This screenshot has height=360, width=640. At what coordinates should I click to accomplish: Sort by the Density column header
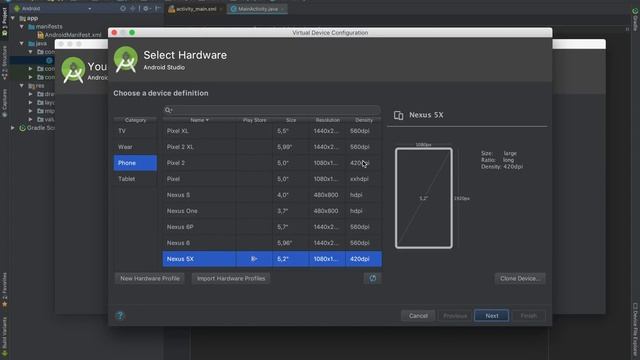coord(364,120)
